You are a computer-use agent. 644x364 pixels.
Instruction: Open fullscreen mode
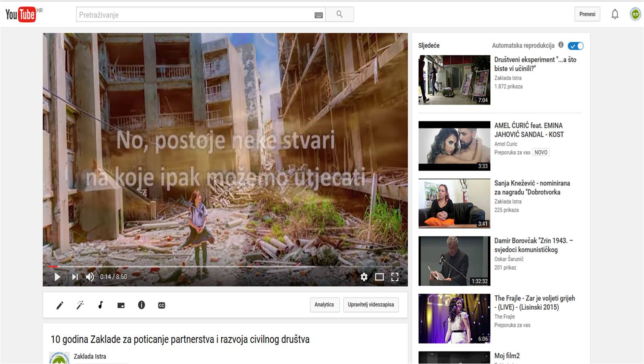(395, 277)
